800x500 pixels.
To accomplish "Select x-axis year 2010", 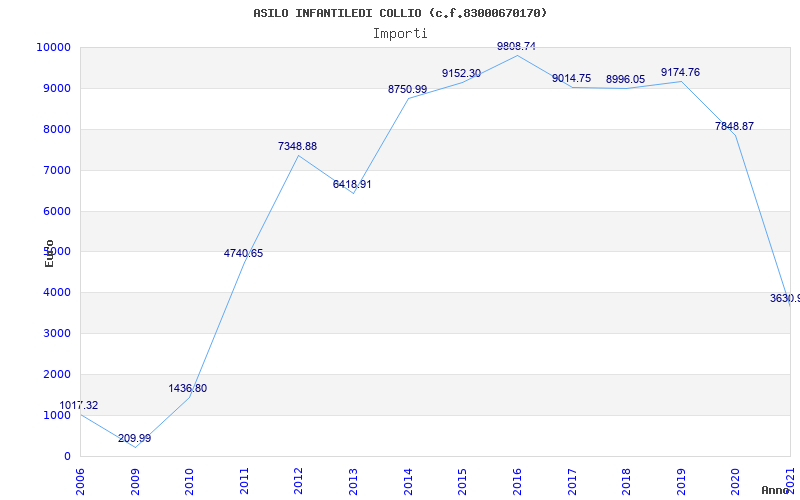I will (189, 482).
